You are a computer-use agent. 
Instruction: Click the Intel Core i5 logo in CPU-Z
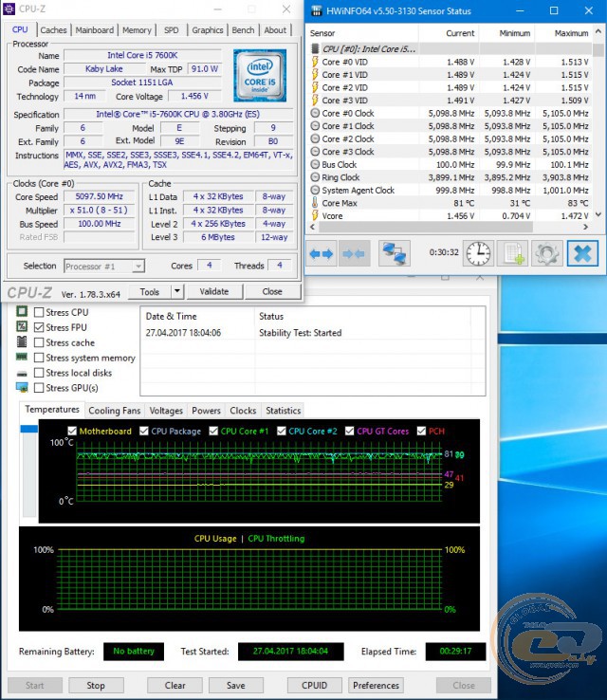pyautogui.click(x=260, y=76)
